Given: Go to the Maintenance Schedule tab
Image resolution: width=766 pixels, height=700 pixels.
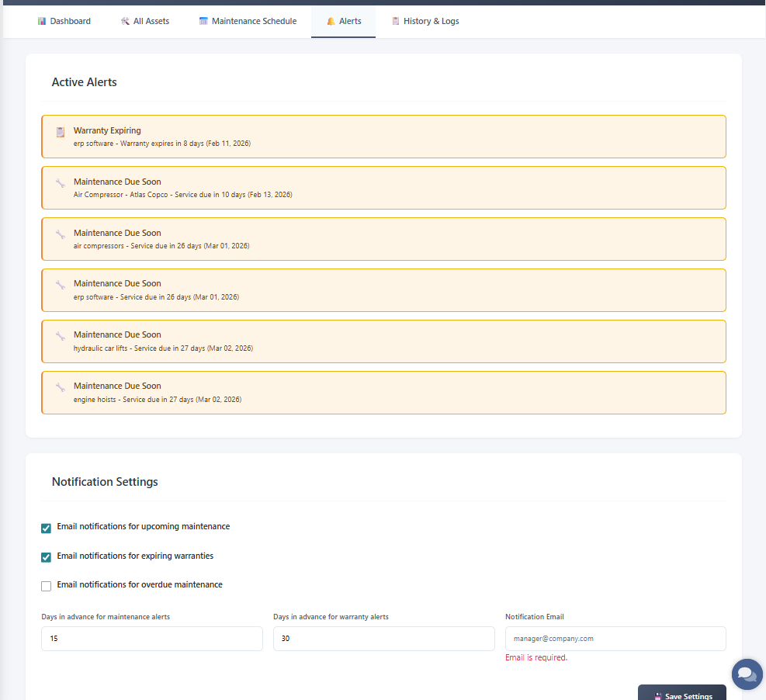Looking at the screenshot, I should (x=248, y=22).
